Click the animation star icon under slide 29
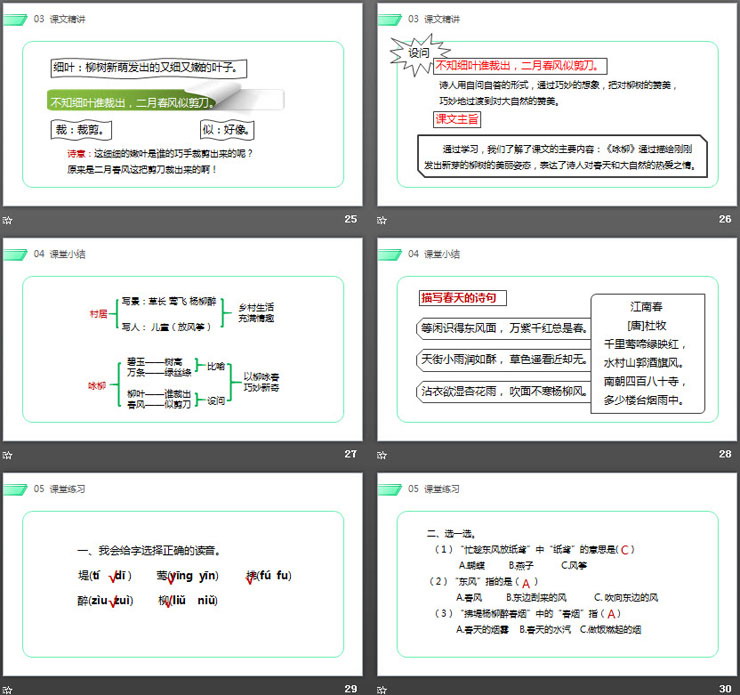Viewport: 740px width, 695px height. coord(8,688)
